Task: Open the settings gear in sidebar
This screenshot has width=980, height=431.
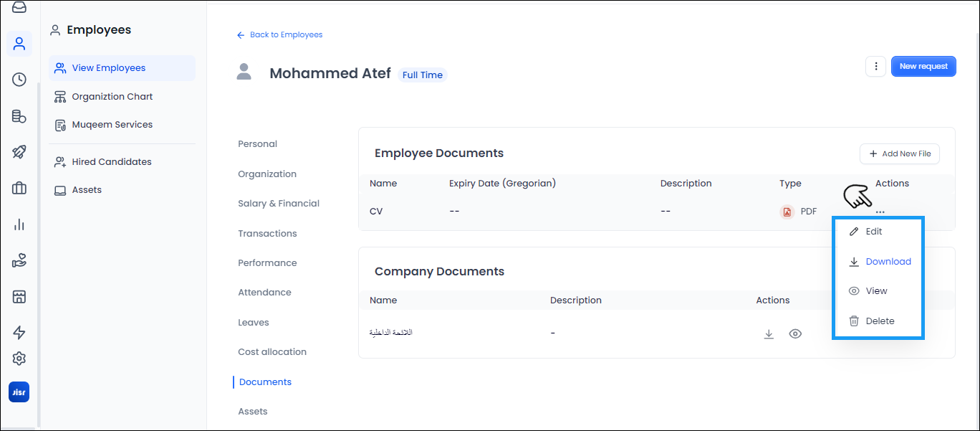Action: coord(19,359)
